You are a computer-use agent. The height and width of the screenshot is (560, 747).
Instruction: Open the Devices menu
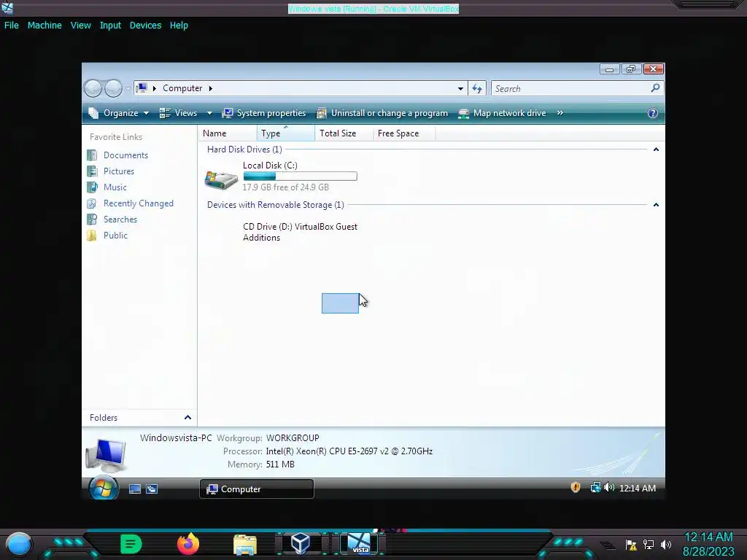tap(145, 26)
